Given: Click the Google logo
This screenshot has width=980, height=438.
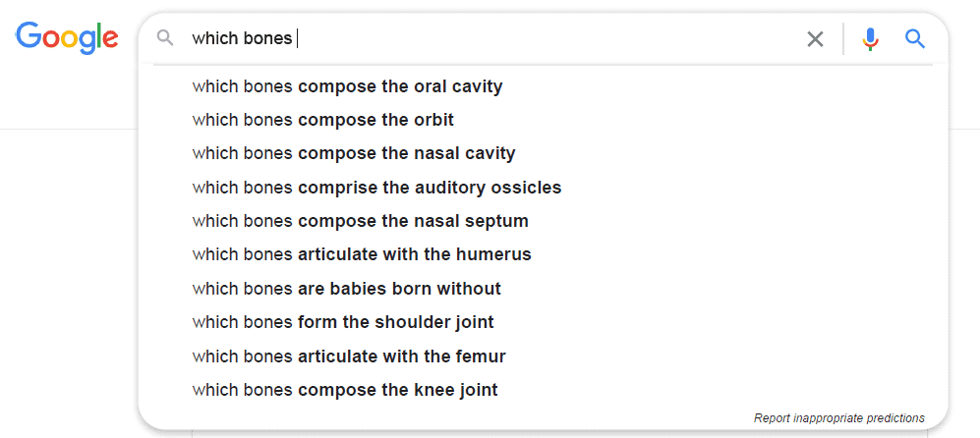Looking at the screenshot, I should tap(67, 37).
